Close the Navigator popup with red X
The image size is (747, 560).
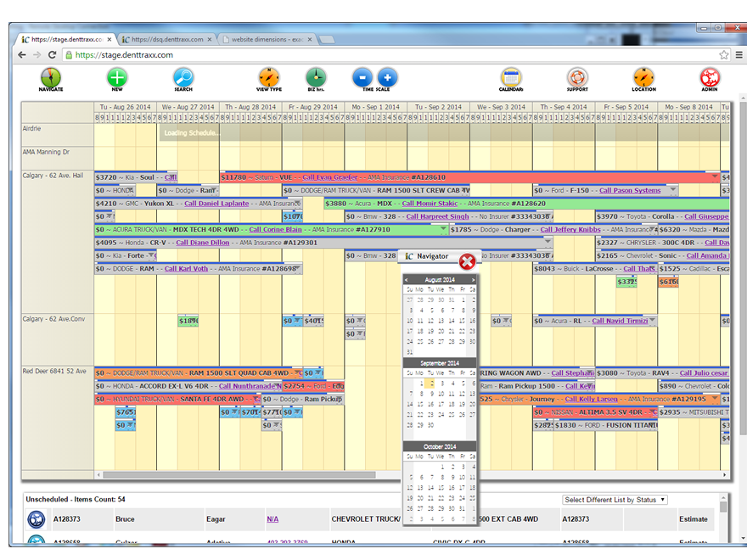(466, 261)
